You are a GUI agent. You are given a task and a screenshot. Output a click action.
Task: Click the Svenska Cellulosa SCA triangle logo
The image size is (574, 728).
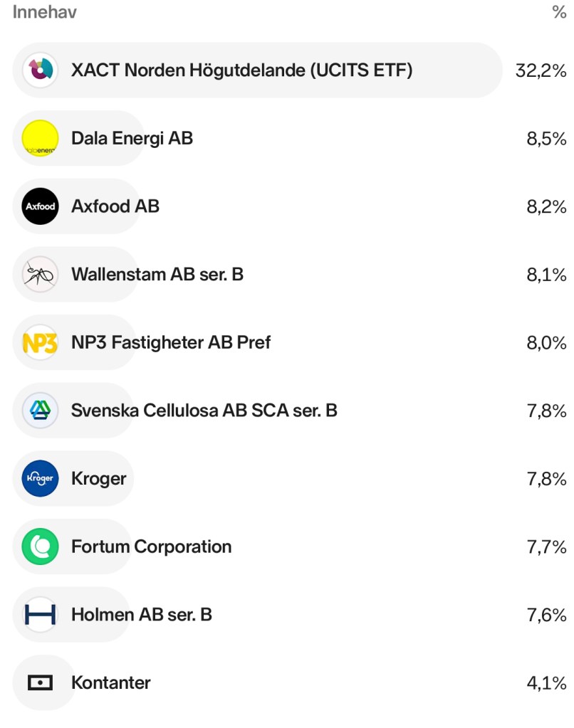pyautogui.click(x=40, y=411)
